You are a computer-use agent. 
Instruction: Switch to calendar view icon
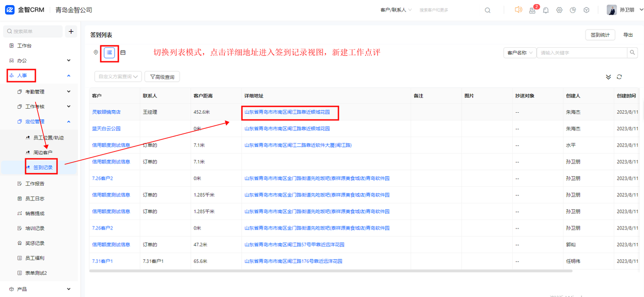(123, 52)
